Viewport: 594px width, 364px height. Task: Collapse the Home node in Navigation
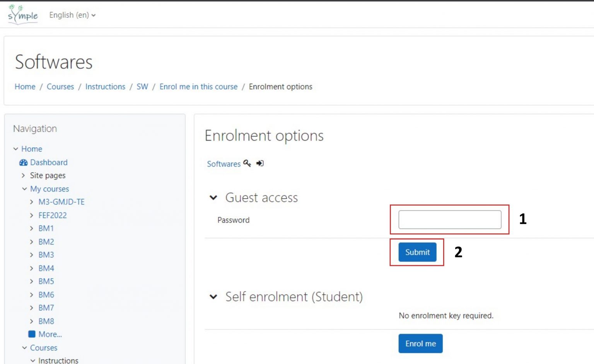16,149
